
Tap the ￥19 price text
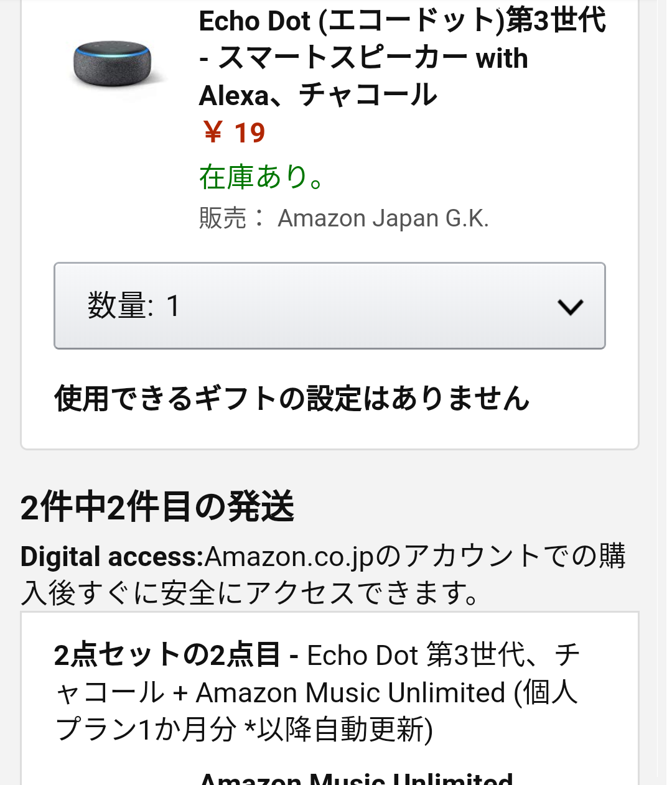point(234,133)
